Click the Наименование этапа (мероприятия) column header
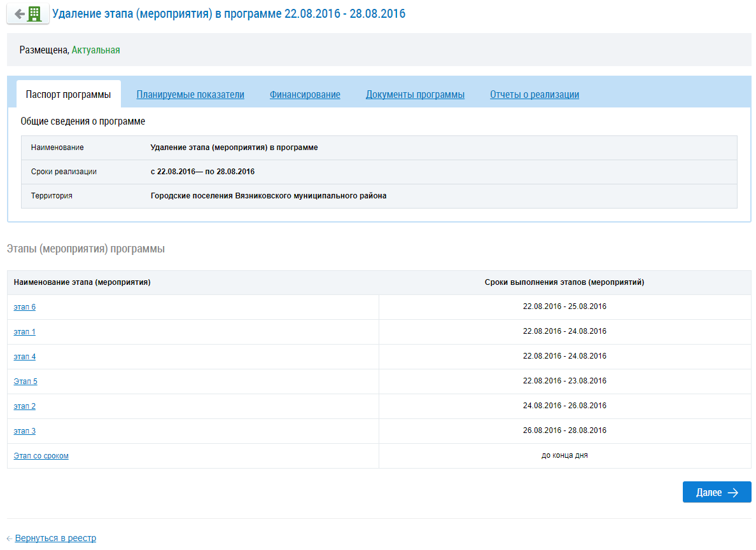 click(82, 282)
